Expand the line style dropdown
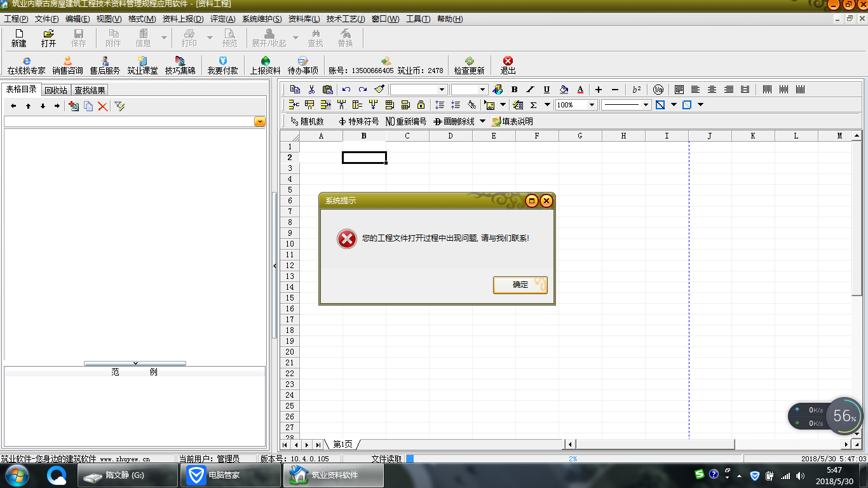 (646, 105)
